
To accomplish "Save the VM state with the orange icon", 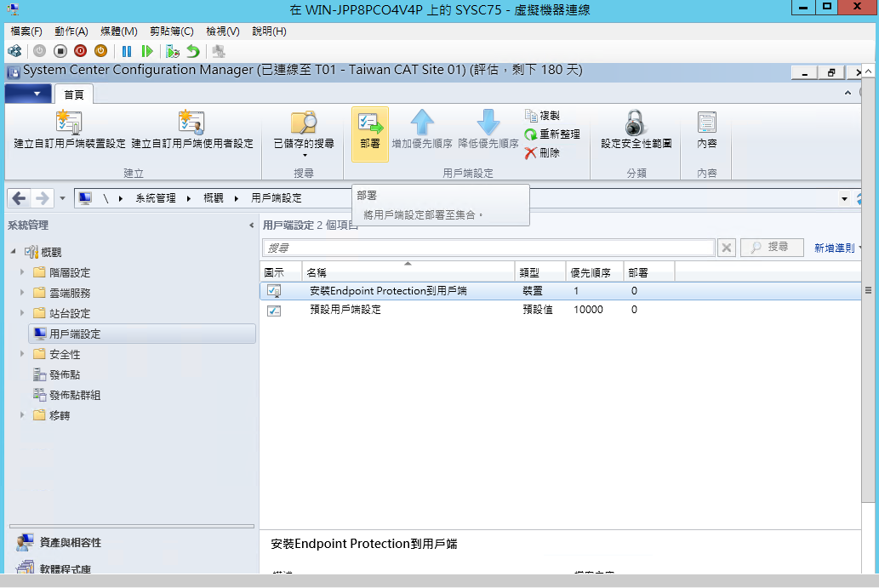I will [x=101, y=52].
